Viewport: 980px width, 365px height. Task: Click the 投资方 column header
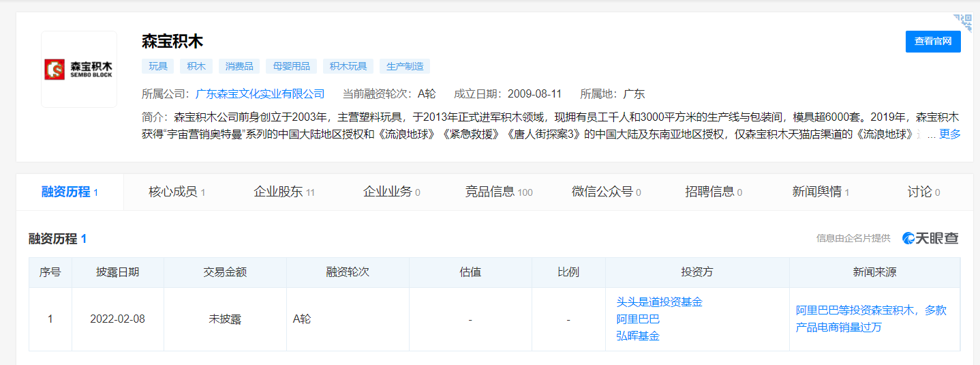click(697, 272)
